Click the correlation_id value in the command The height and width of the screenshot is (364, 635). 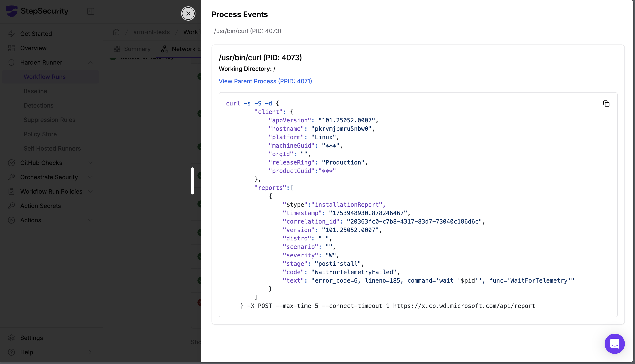tap(414, 221)
